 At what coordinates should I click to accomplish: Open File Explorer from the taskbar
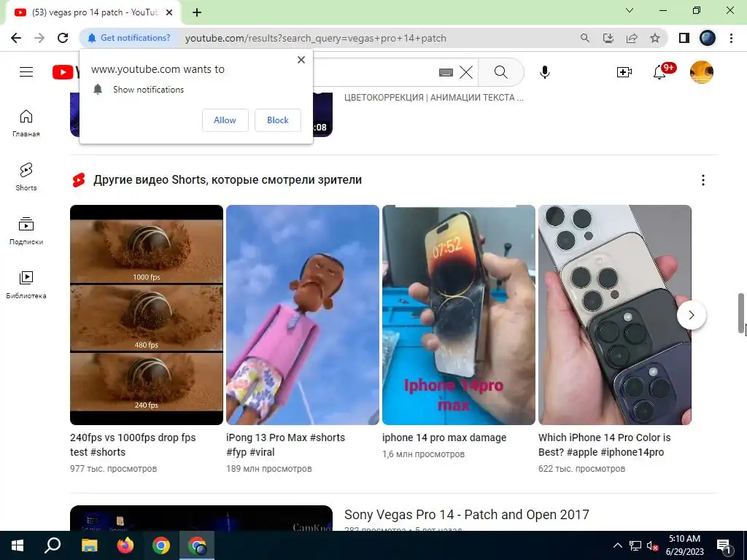click(89, 545)
